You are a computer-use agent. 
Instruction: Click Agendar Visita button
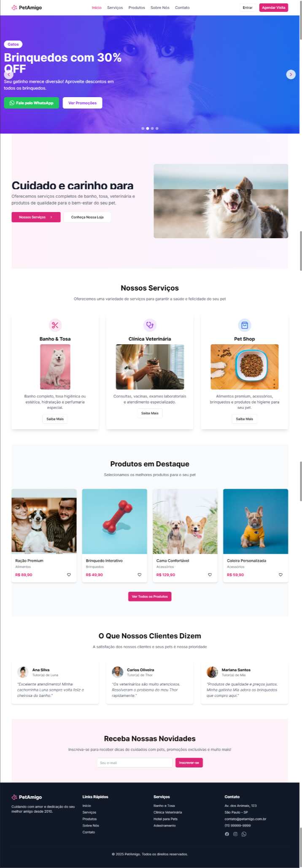(273, 8)
